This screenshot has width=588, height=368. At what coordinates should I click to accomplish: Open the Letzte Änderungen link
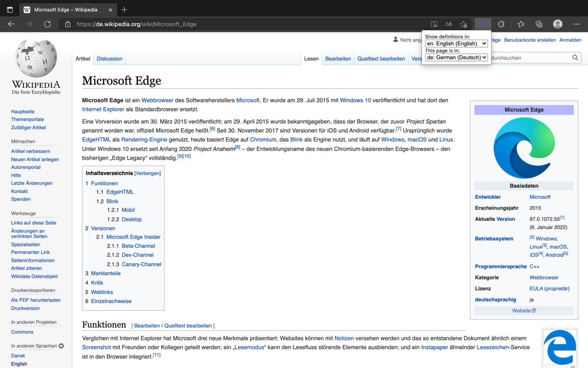click(x=32, y=183)
